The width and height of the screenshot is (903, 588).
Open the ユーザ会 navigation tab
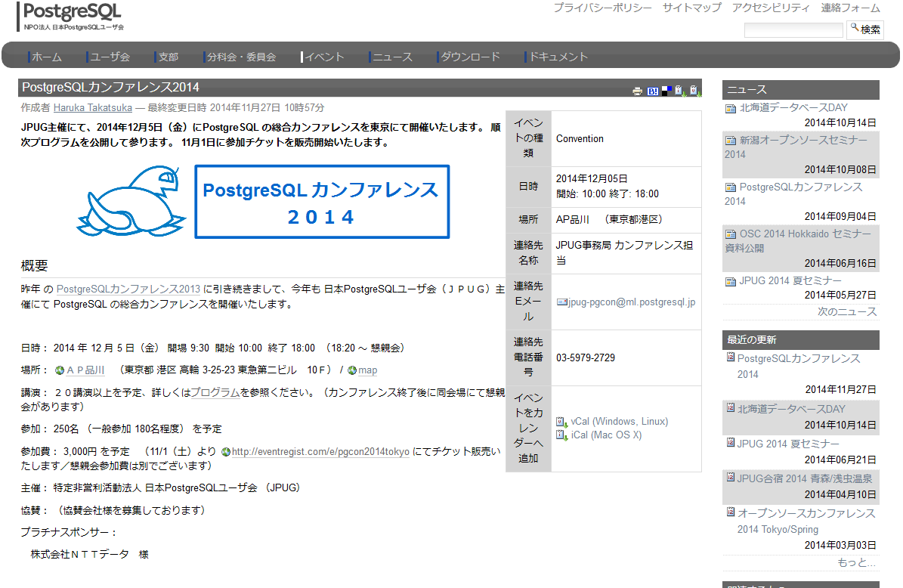[x=108, y=57]
